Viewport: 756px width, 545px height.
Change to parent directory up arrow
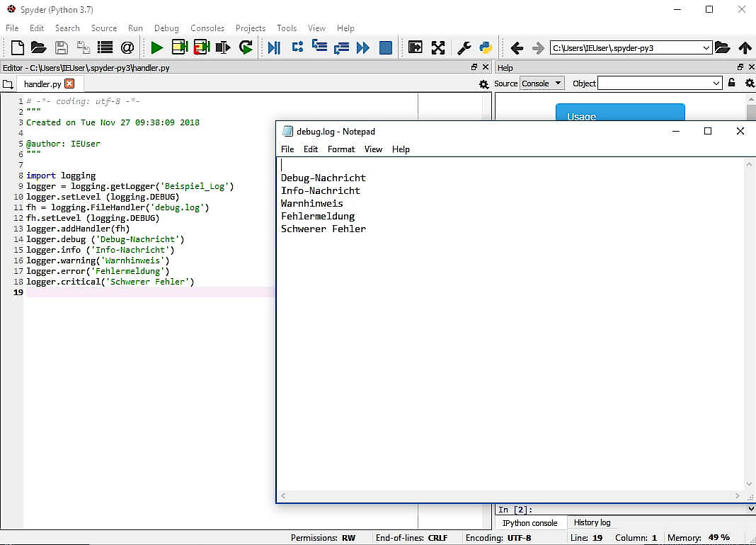(x=745, y=47)
